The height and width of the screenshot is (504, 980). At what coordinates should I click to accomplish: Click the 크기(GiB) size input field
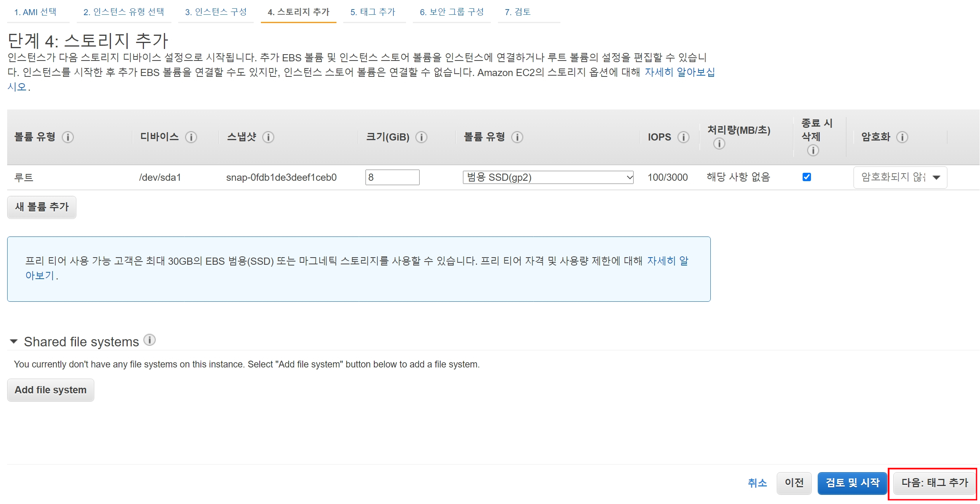click(392, 178)
